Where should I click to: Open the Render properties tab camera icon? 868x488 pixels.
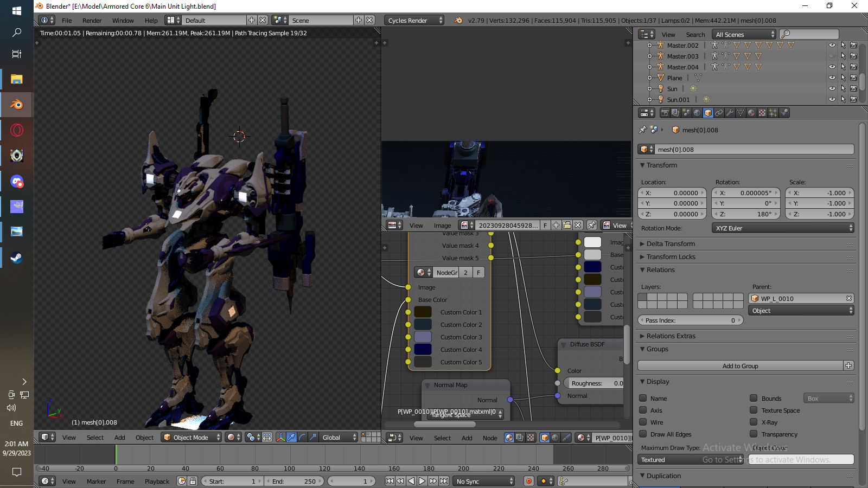coord(665,113)
